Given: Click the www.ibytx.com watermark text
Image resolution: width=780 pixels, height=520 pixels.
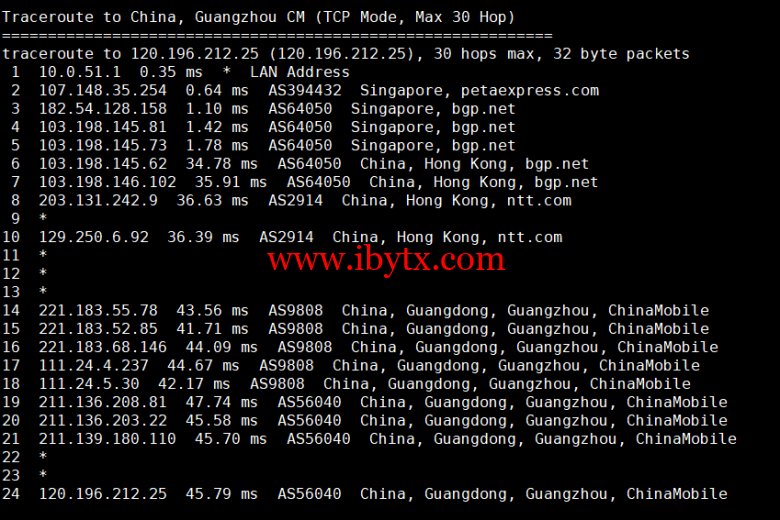Looking at the screenshot, I should point(386,260).
